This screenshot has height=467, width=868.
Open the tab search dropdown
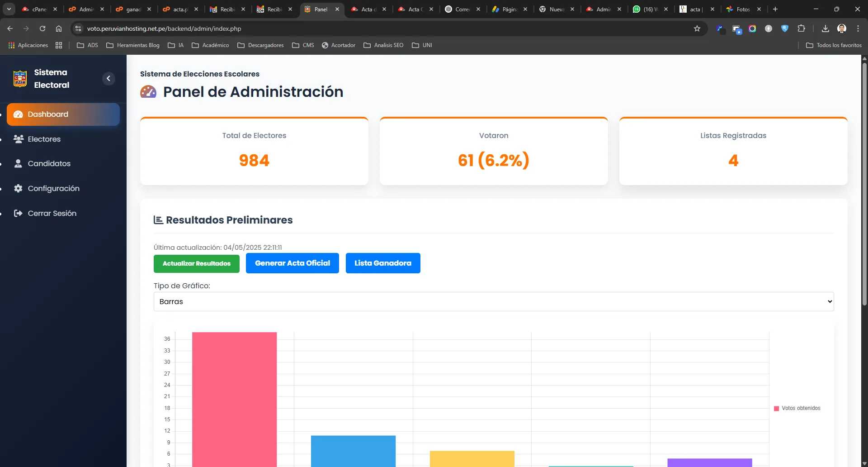[x=9, y=9]
